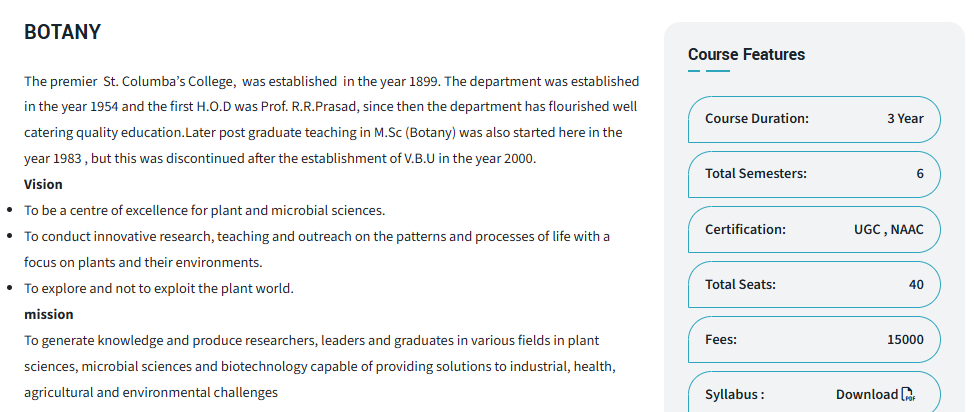Click the Syllabus label

[735, 394]
